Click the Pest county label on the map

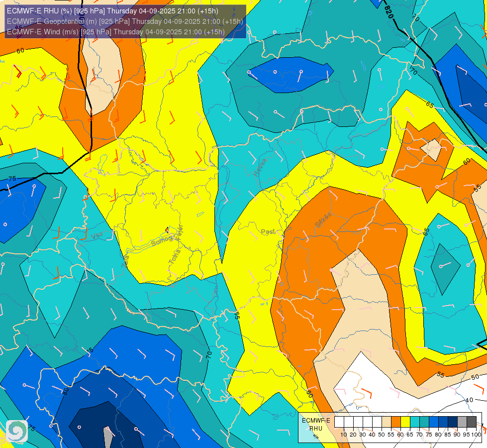point(268,231)
